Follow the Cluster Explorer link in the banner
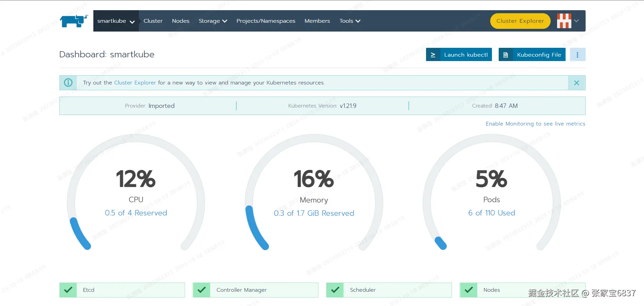 tap(135, 83)
